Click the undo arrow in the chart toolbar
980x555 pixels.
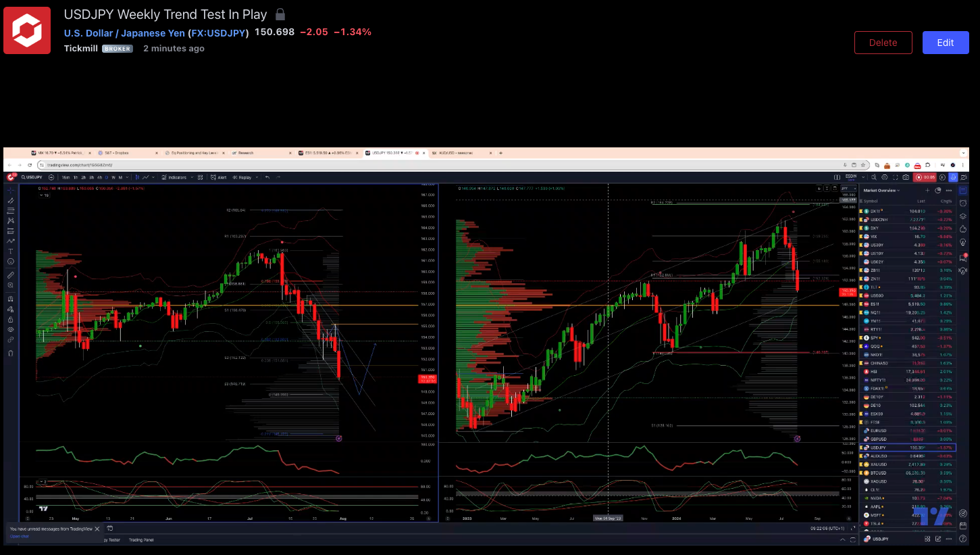click(x=267, y=177)
